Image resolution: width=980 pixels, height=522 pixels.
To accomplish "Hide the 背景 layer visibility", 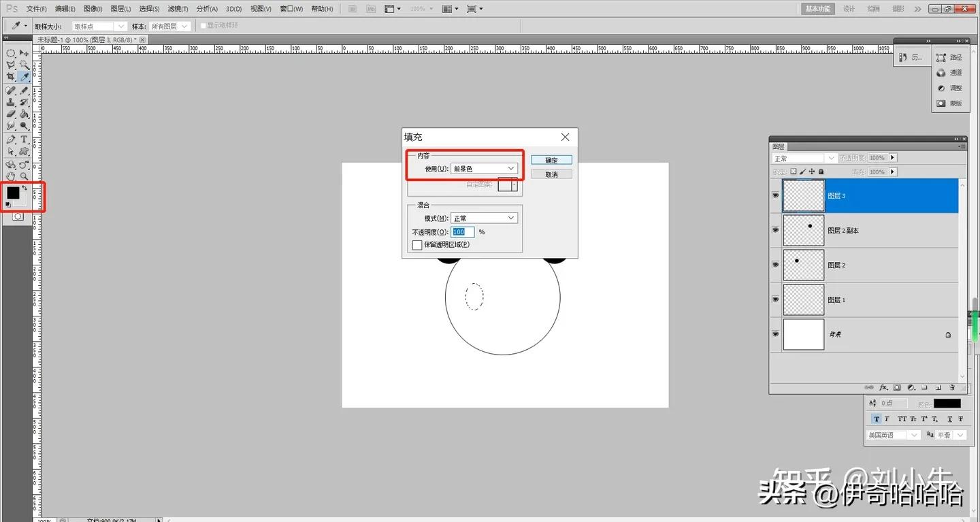I will pyautogui.click(x=774, y=334).
